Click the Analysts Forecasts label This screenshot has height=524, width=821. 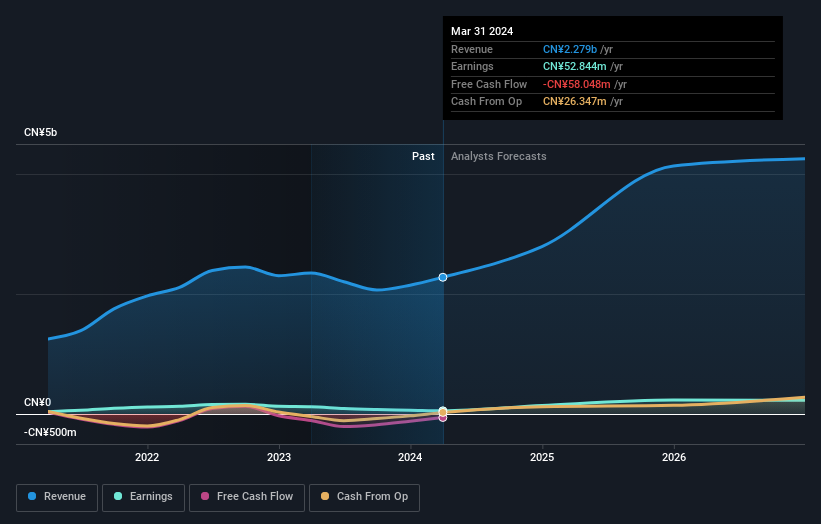[x=498, y=156]
